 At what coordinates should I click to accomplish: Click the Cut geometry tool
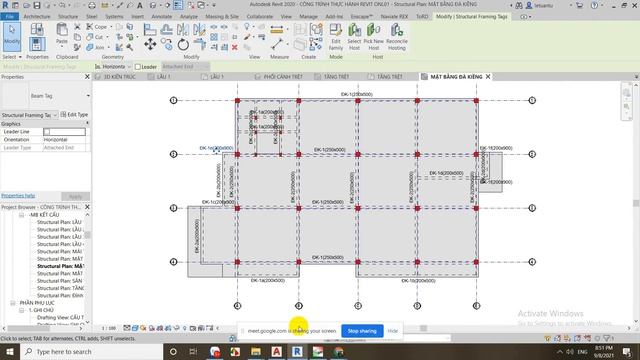(95, 37)
